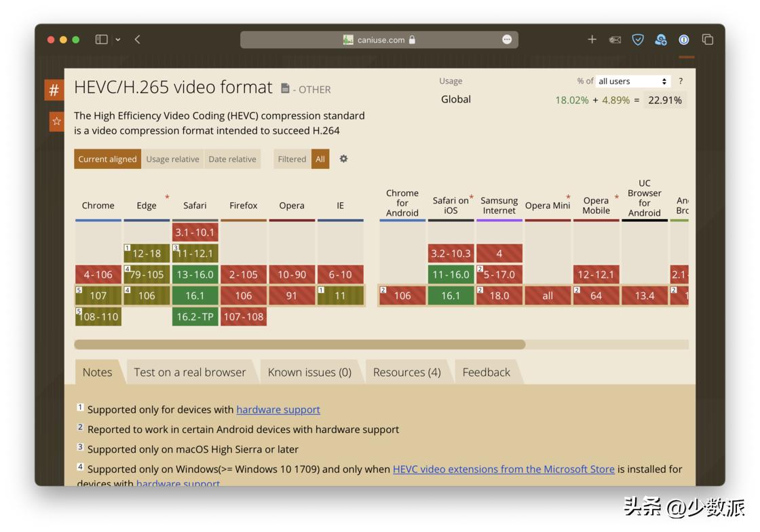760x532 pixels.
Task: Click the Safari on iOS column header
Action: pos(451,206)
